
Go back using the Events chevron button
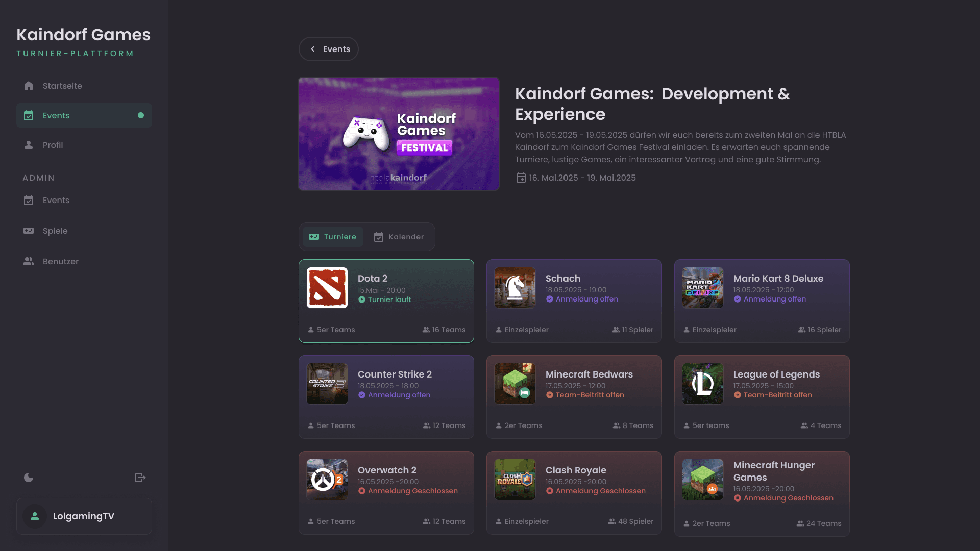coord(329,49)
